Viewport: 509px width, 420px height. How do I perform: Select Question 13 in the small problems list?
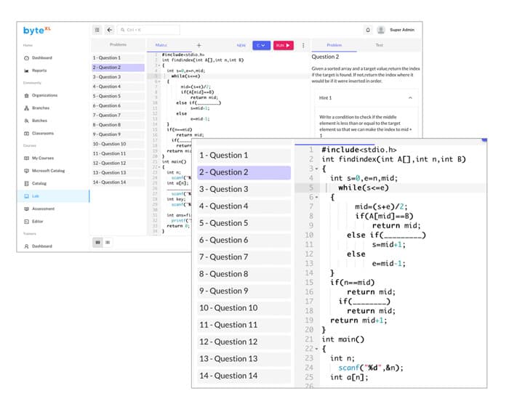(x=119, y=172)
